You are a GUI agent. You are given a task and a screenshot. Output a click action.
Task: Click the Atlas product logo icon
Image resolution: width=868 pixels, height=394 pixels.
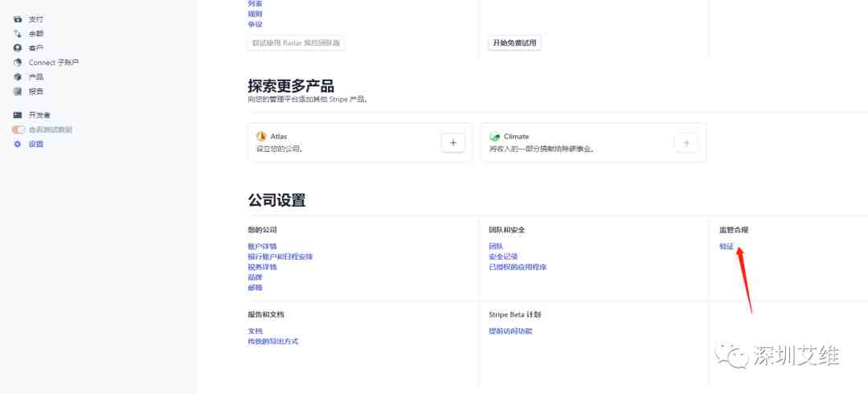(x=261, y=137)
